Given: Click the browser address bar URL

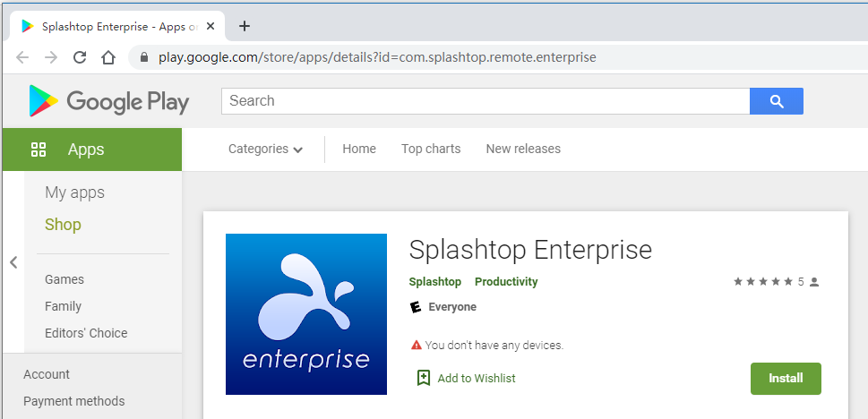Looking at the screenshot, I should coord(377,57).
